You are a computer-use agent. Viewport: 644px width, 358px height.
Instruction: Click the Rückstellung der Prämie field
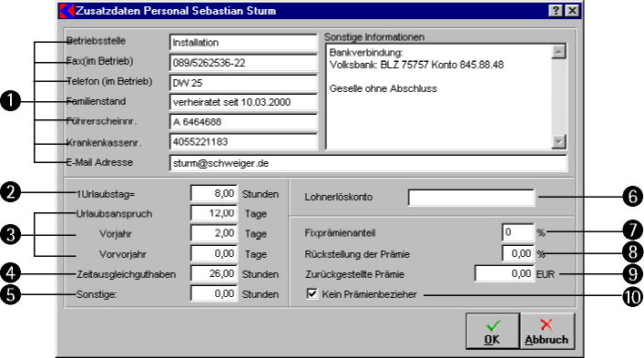pyautogui.click(x=518, y=253)
